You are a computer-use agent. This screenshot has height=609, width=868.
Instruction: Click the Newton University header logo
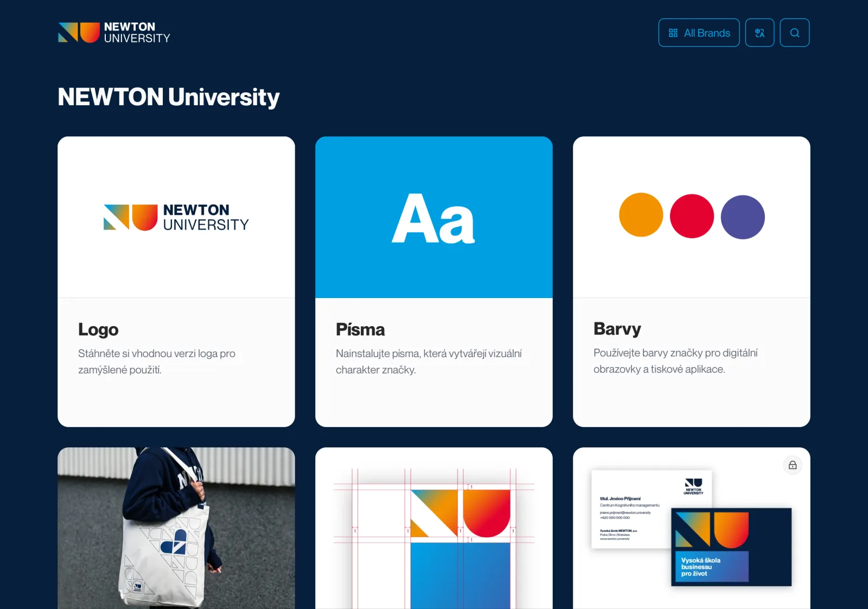pyautogui.click(x=114, y=33)
